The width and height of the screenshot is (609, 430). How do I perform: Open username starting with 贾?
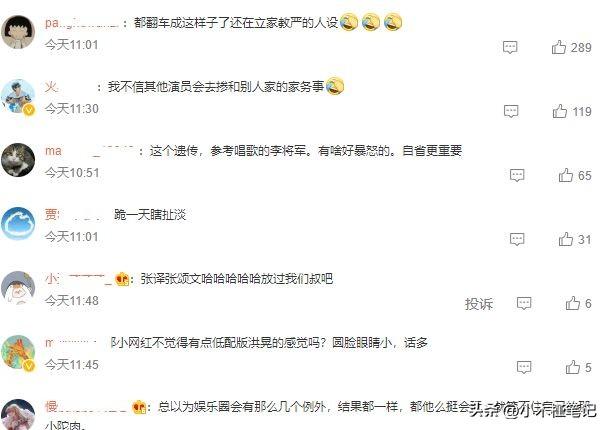point(74,214)
